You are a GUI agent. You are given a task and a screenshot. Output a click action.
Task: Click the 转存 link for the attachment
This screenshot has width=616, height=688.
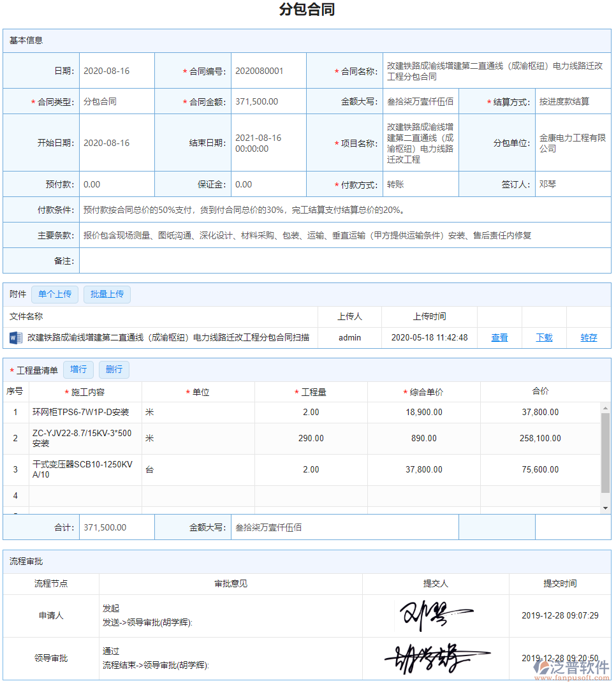[589, 337]
